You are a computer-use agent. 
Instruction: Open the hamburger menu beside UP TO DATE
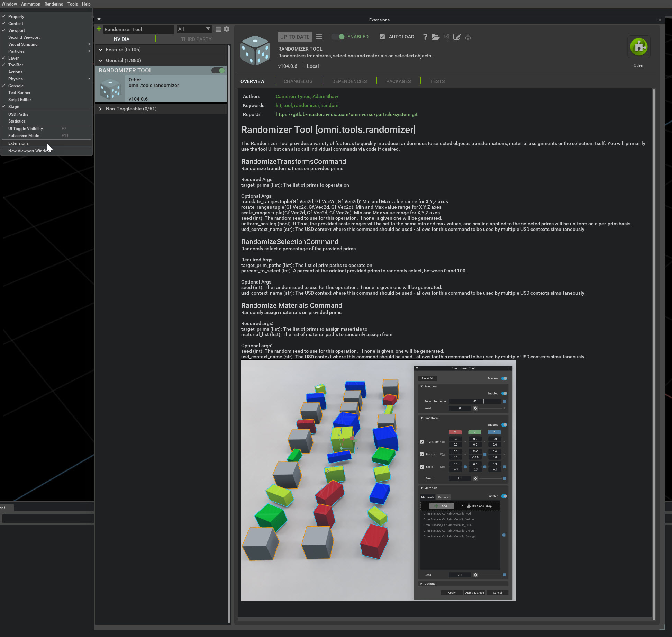pyautogui.click(x=319, y=37)
